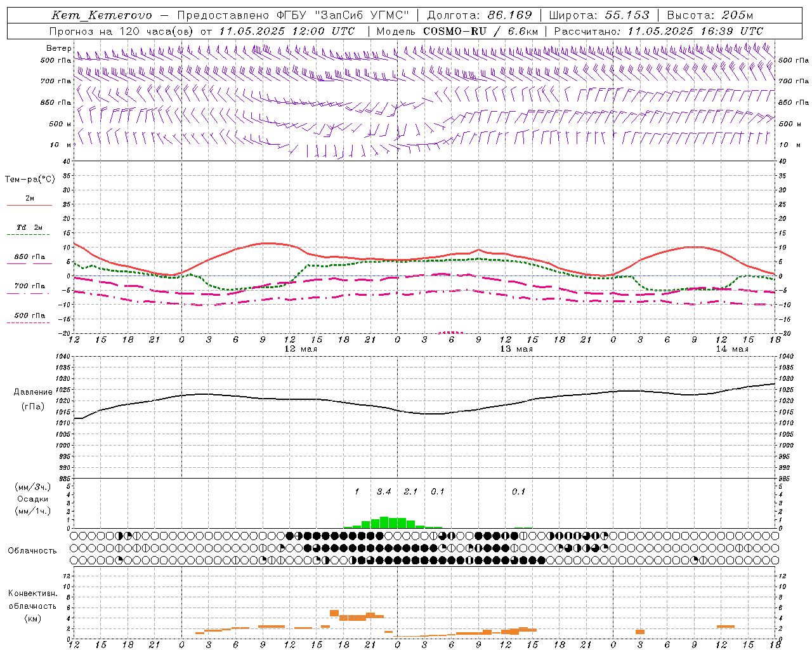Click the Давление pressure panel label
The height and width of the screenshot is (650, 812).
click(x=33, y=392)
